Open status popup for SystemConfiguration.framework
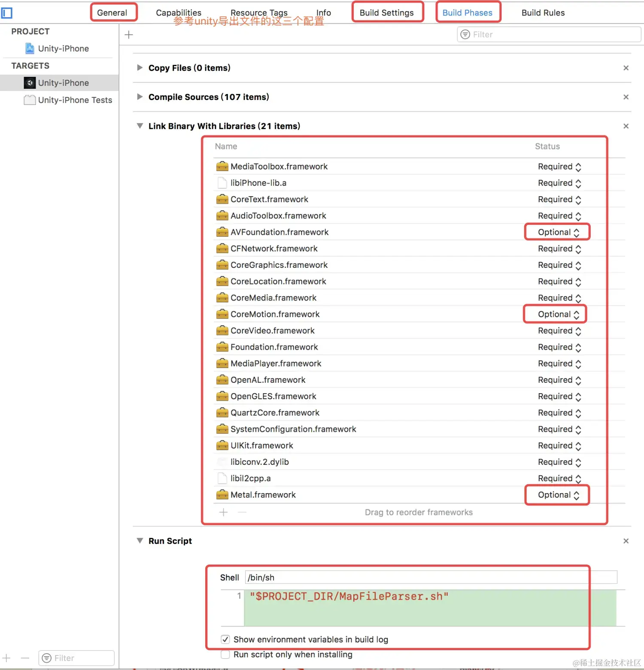 [x=559, y=429]
